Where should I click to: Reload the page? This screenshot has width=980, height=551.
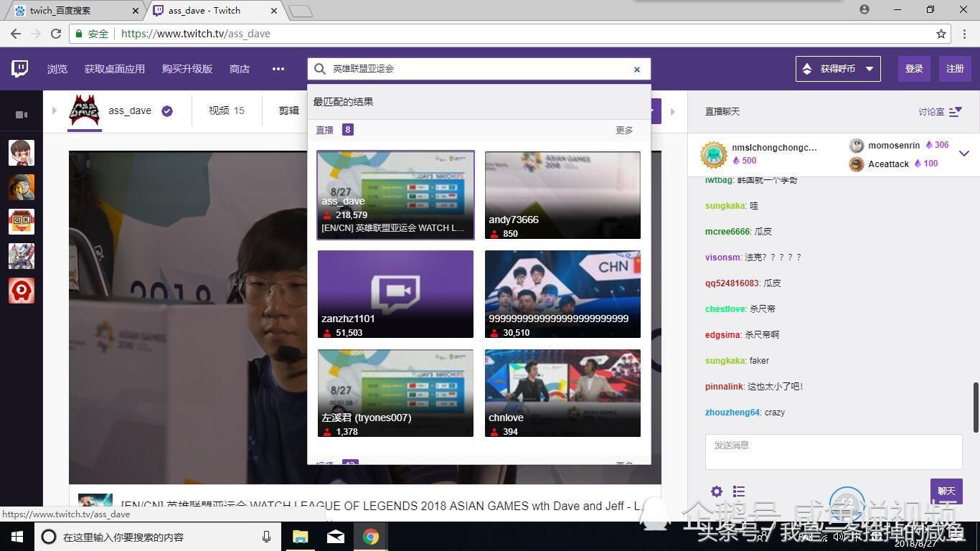click(56, 34)
